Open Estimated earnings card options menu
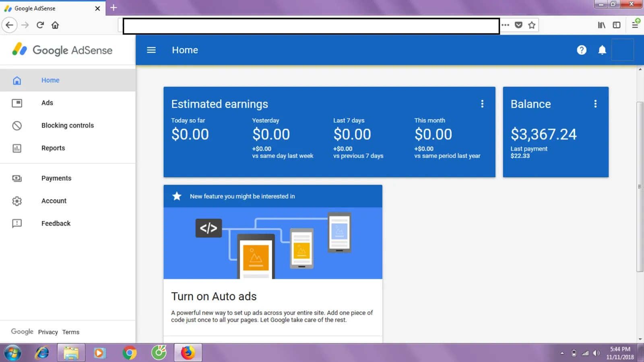The image size is (644, 362). pyautogui.click(x=482, y=104)
